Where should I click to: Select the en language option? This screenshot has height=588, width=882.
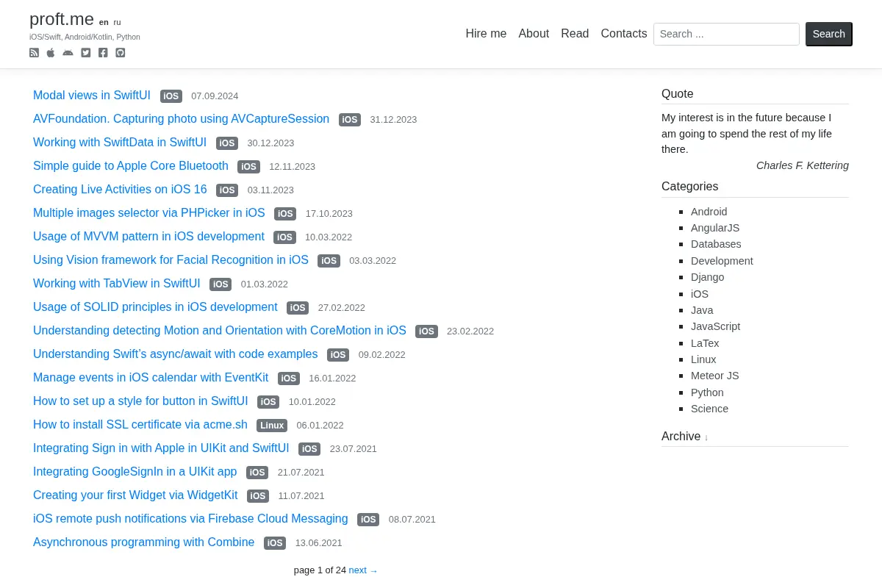104,22
